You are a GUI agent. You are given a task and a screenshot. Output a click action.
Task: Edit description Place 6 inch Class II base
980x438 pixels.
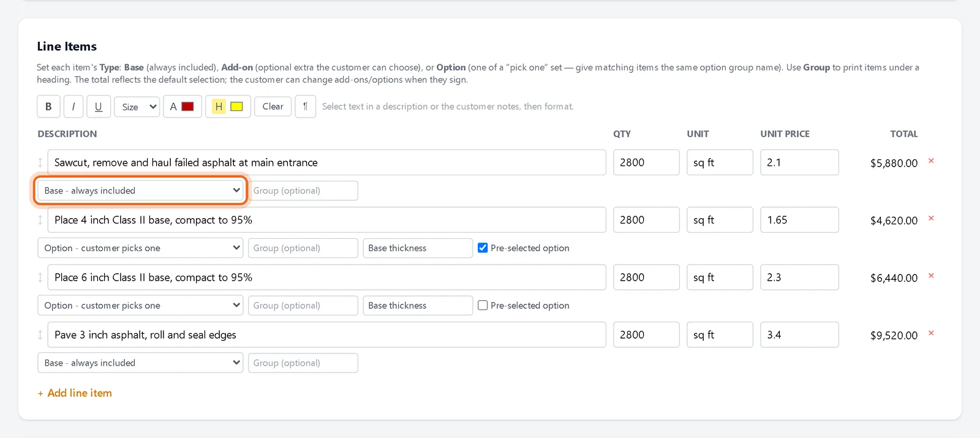(x=326, y=278)
